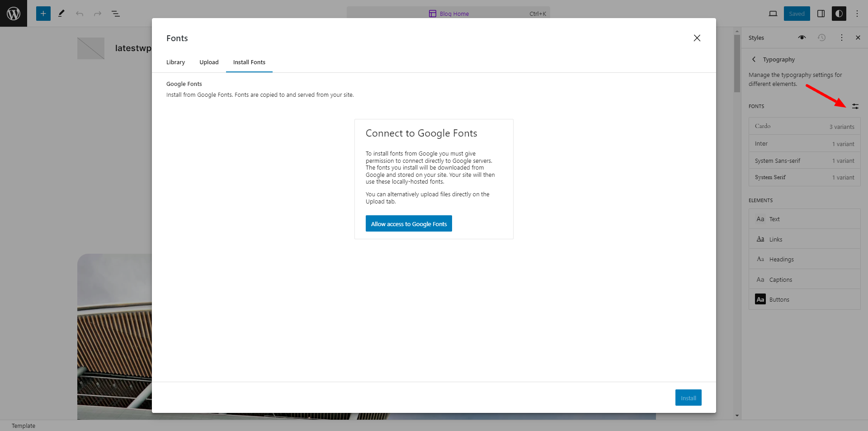The width and height of the screenshot is (868, 431).
Task: Open the Headings element typography
Action: coord(804,259)
